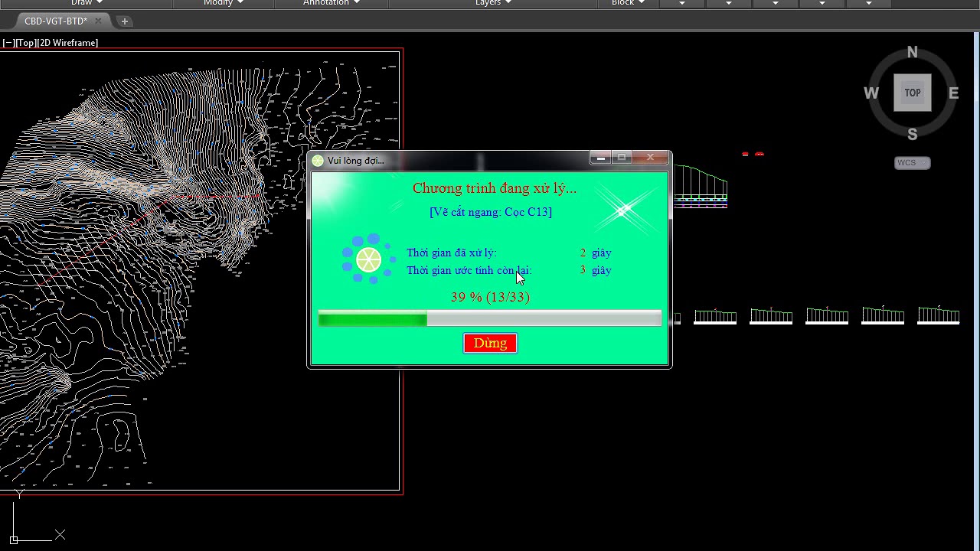
Task: Open the [Top] view controls menu
Action: pyautogui.click(x=26, y=43)
